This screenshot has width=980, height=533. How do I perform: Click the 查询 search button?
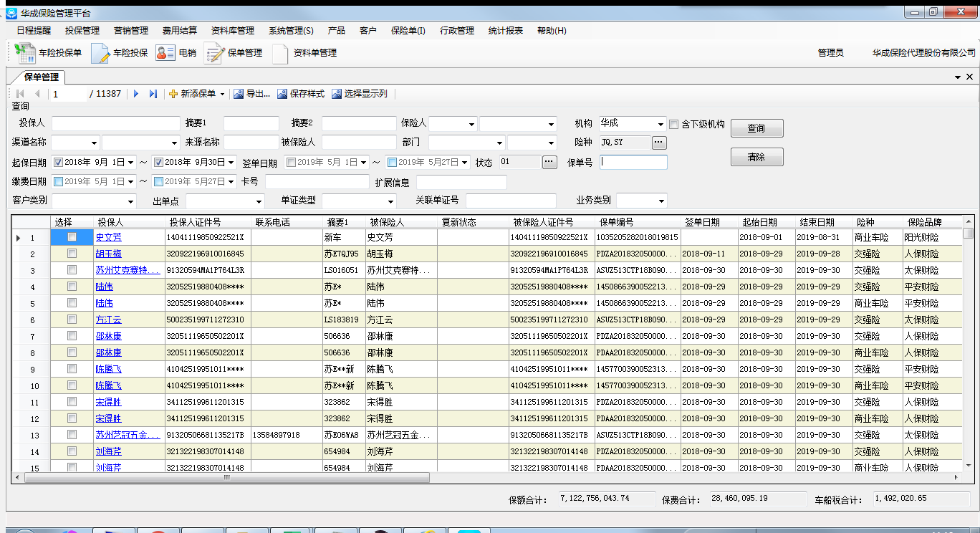tap(756, 128)
